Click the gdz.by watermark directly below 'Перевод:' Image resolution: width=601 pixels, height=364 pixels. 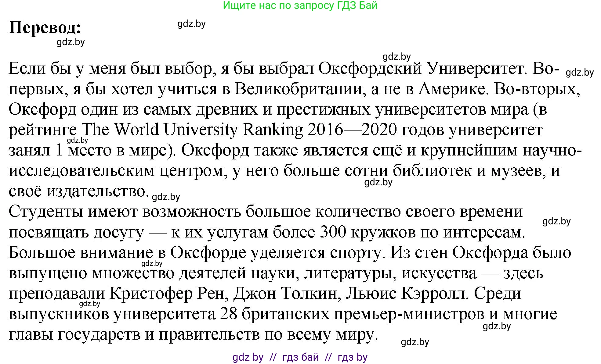[x=71, y=42]
